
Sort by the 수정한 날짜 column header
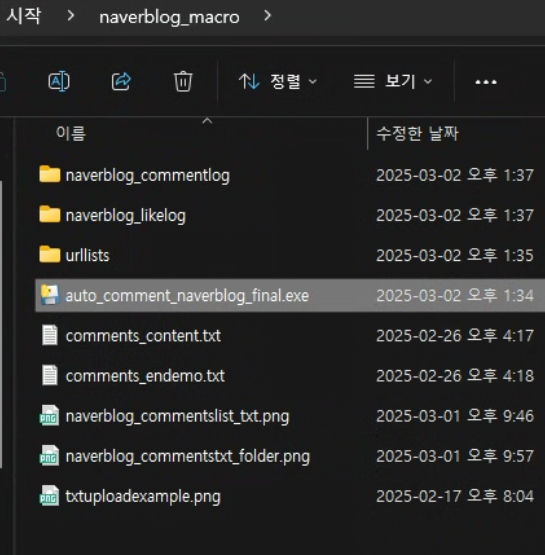tap(417, 133)
